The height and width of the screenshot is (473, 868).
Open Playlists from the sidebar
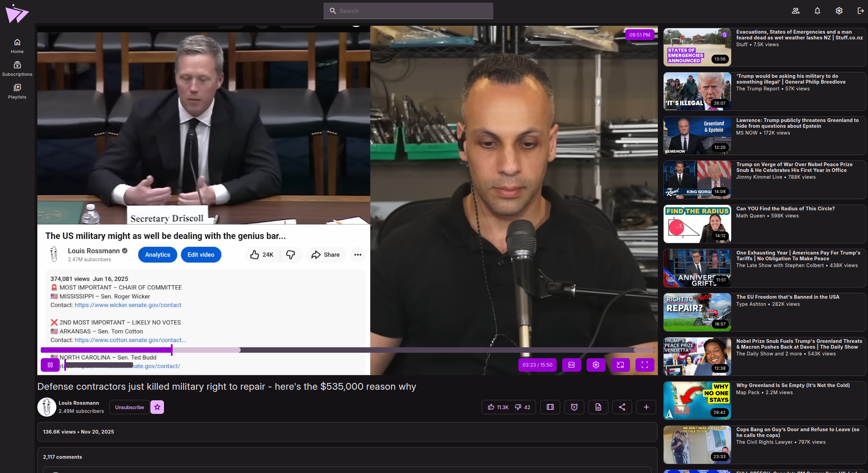coord(17,91)
